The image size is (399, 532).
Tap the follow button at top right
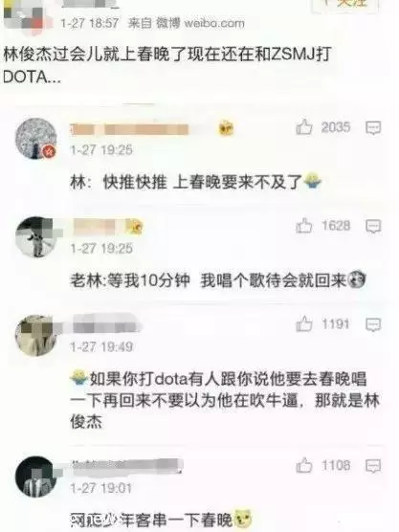point(345,4)
